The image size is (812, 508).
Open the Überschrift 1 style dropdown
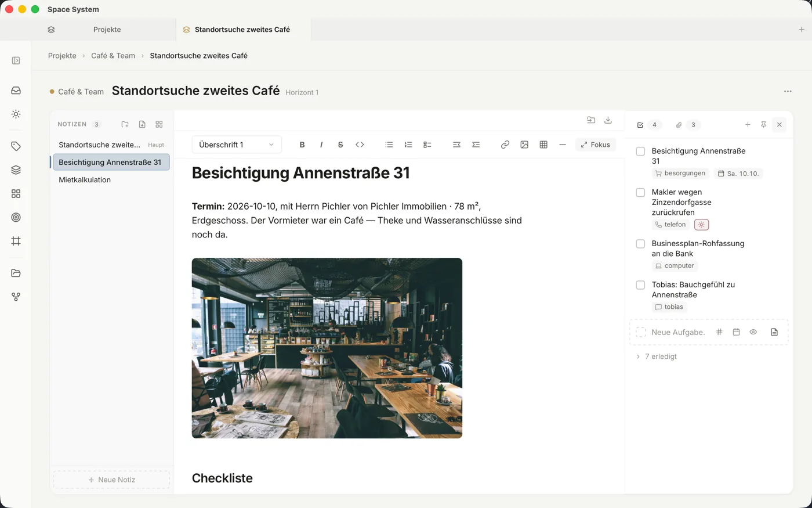pos(237,145)
